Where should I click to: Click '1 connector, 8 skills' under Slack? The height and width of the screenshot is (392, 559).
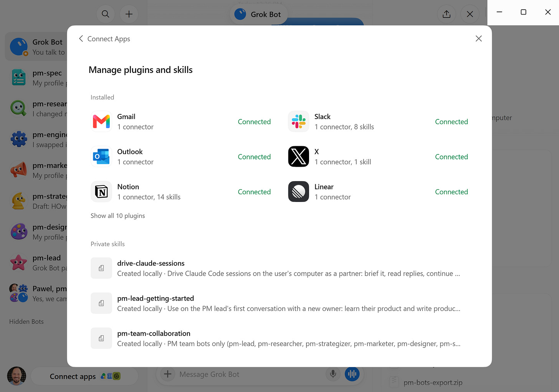pyautogui.click(x=344, y=127)
